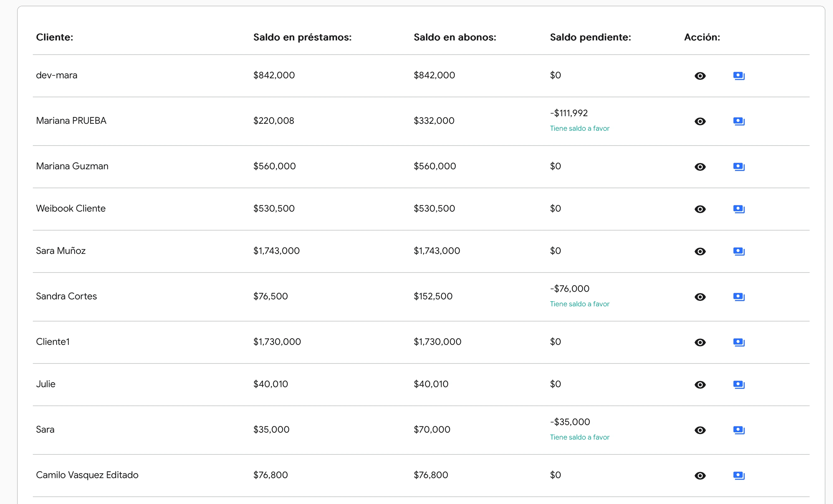Open payment action for Cliente1
This screenshot has width=833, height=504.
point(739,342)
